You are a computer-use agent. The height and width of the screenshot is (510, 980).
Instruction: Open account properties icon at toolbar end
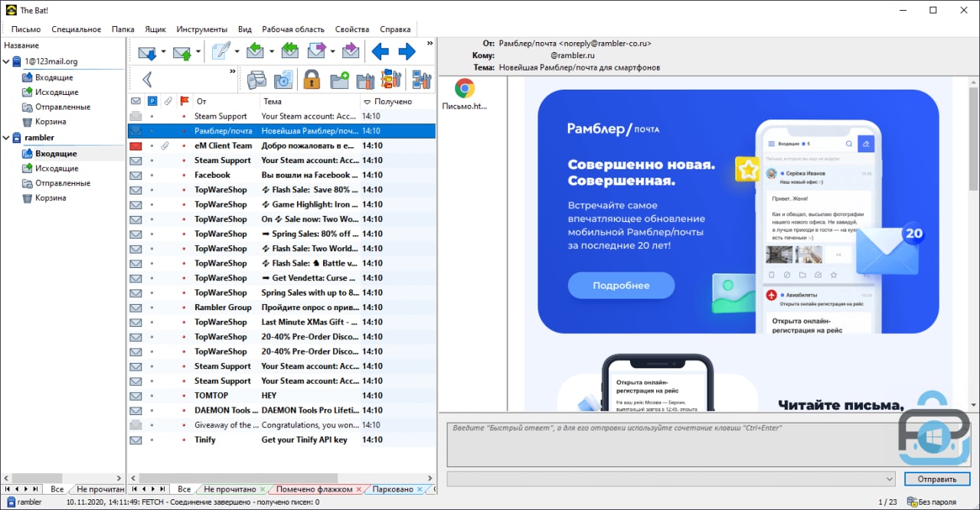coord(422,79)
